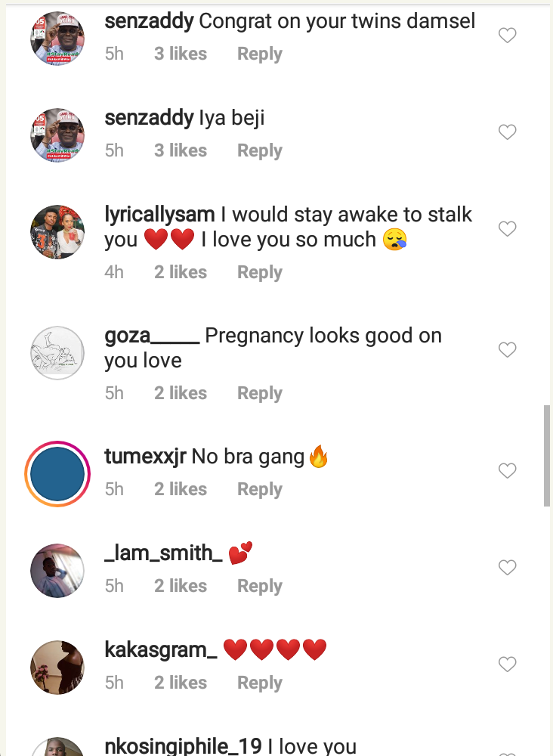Reply to senzaddy's twins comment
553x756 pixels.
pos(259,54)
